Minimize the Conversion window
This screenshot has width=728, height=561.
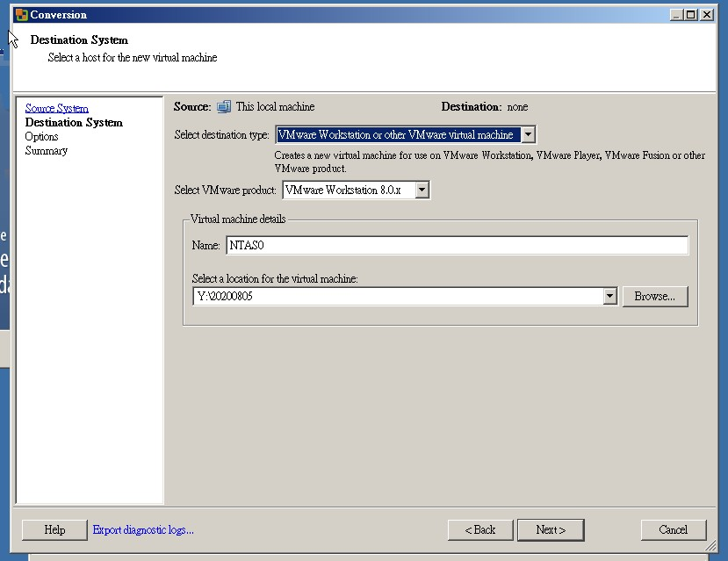[676, 15]
